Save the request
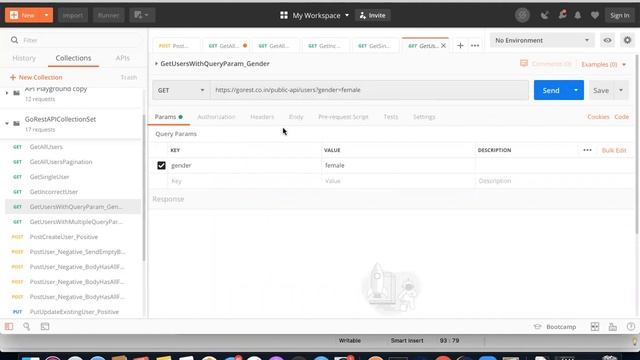This screenshot has width=640, height=360. point(601,90)
